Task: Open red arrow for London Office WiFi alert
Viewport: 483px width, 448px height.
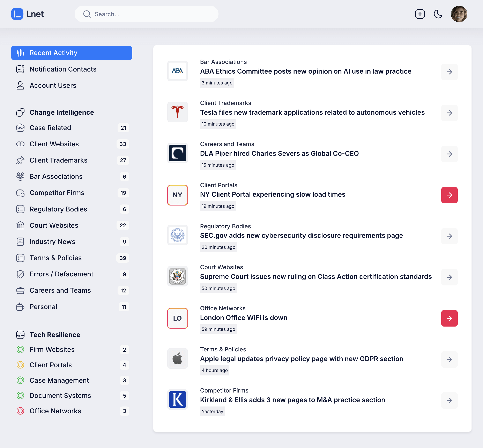Action: click(x=449, y=318)
